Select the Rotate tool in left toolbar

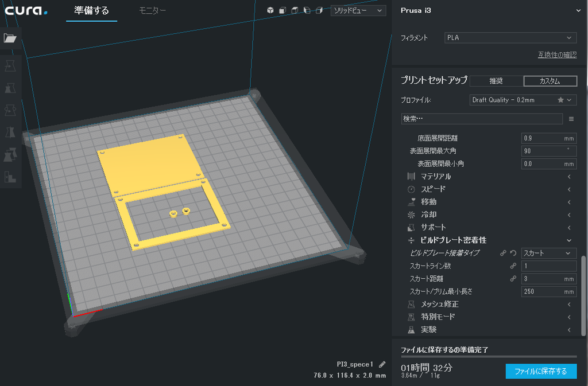[10, 110]
